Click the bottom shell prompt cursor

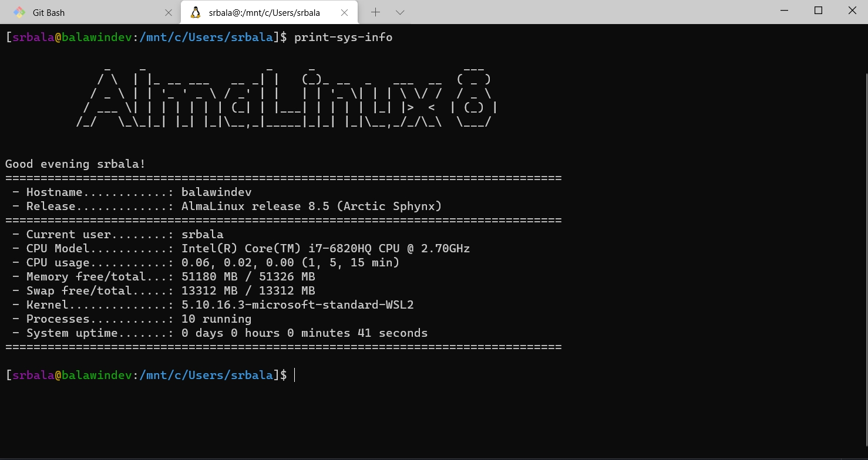(x=295, y=375)
